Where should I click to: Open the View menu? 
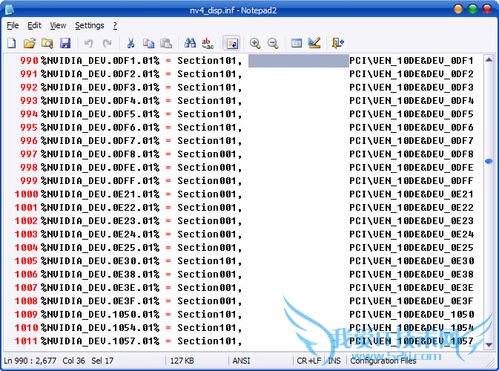coord(58,26)
